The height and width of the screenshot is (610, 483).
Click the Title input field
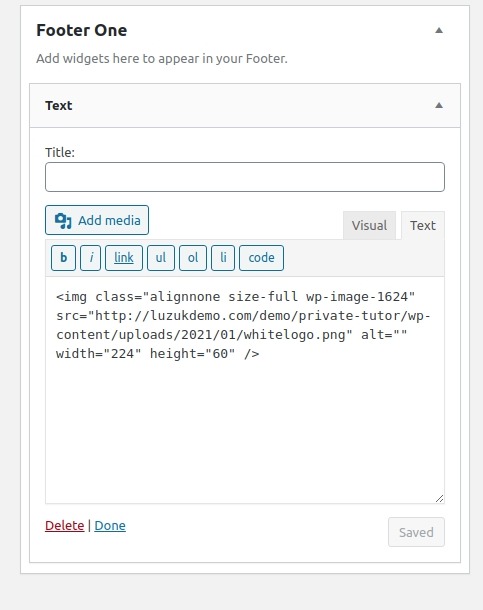pyautogui.click(x=245, y=177)
